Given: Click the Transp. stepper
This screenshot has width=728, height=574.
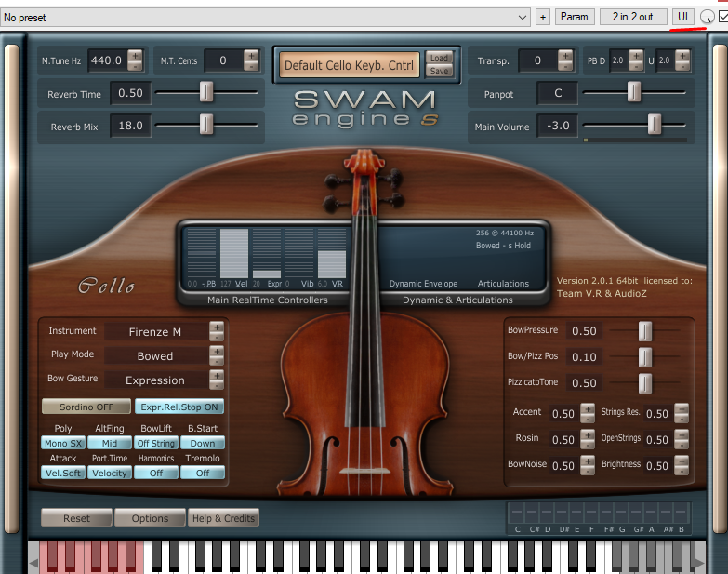Looking at the screenshot, I should 565,60.
